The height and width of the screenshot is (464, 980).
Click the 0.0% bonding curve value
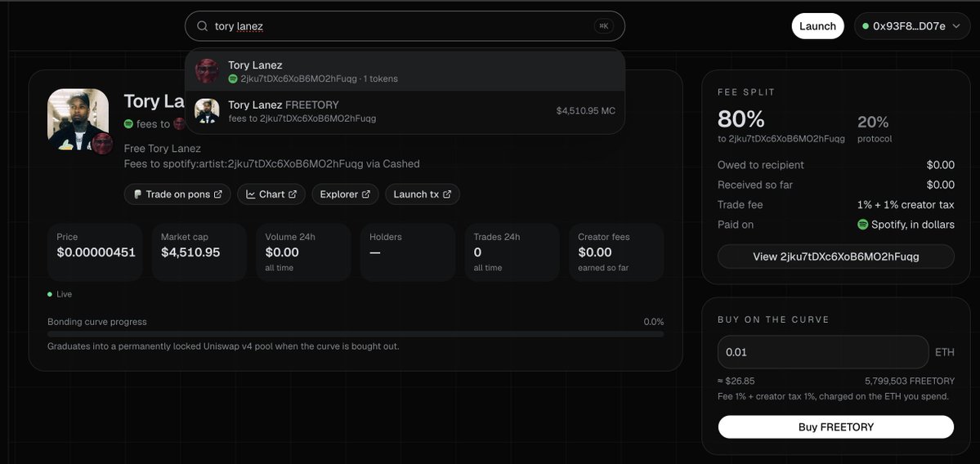tap(654, 322)
